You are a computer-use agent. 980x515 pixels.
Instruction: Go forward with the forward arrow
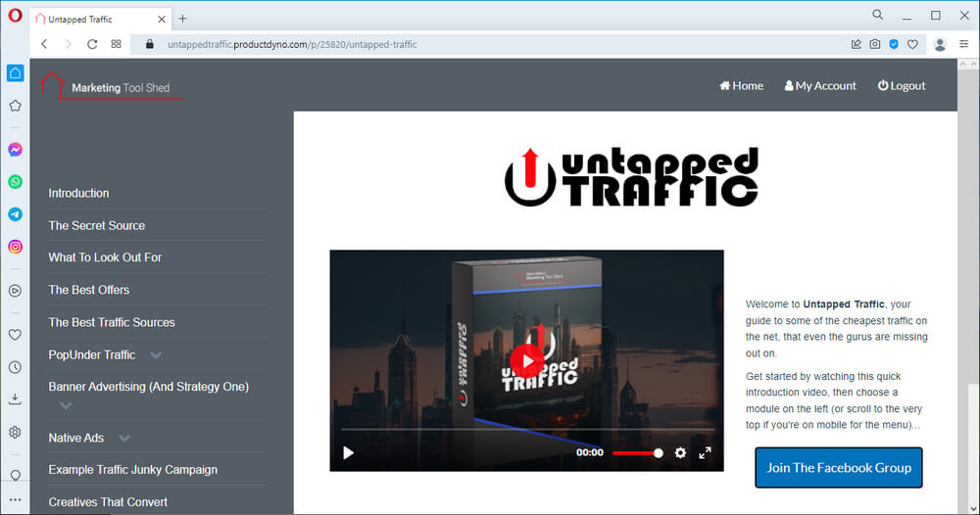69,44
